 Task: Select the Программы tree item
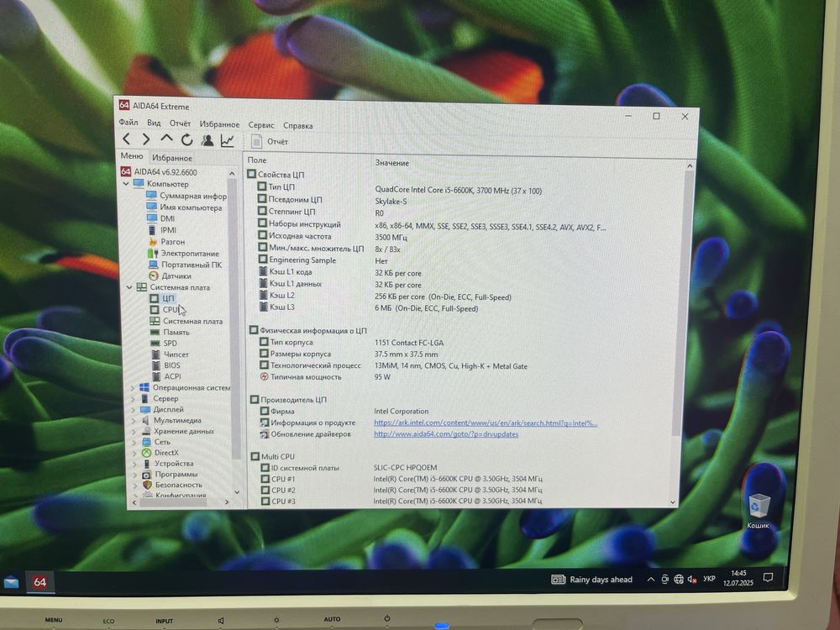tap(170, 474)
